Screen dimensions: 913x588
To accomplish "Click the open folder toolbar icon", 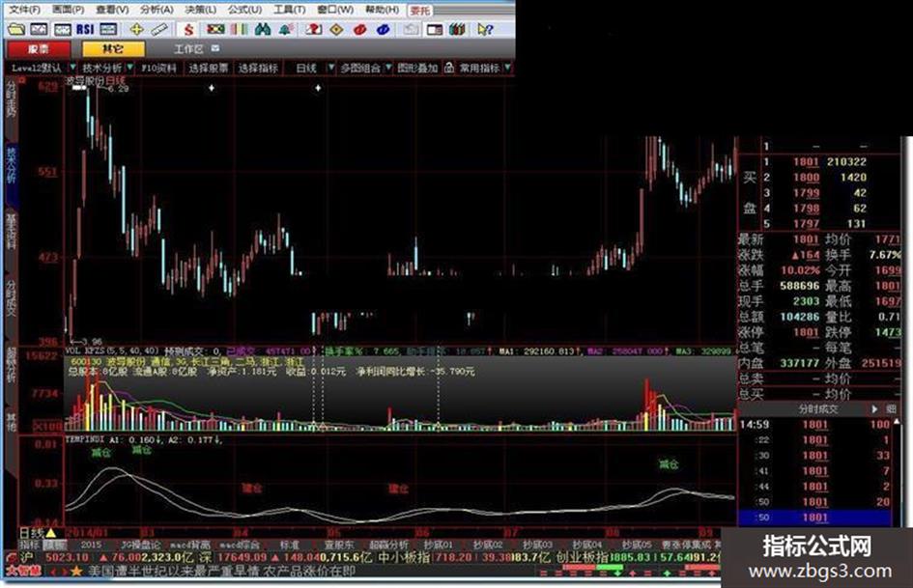I will pos(16,29).
